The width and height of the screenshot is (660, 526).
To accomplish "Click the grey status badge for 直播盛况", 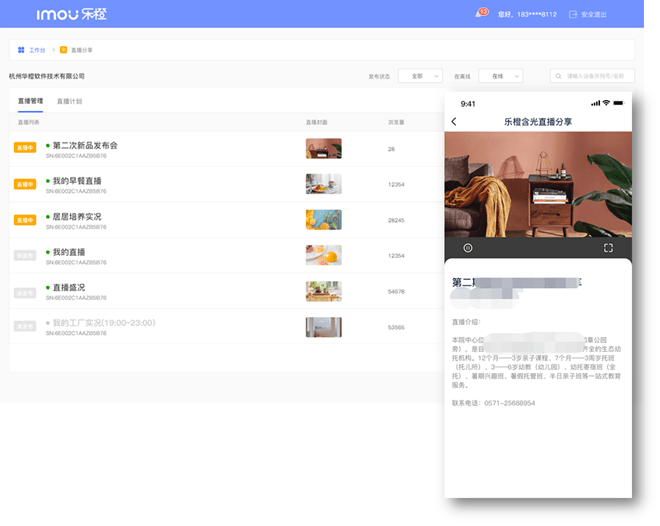I will (x=25, y=292).
